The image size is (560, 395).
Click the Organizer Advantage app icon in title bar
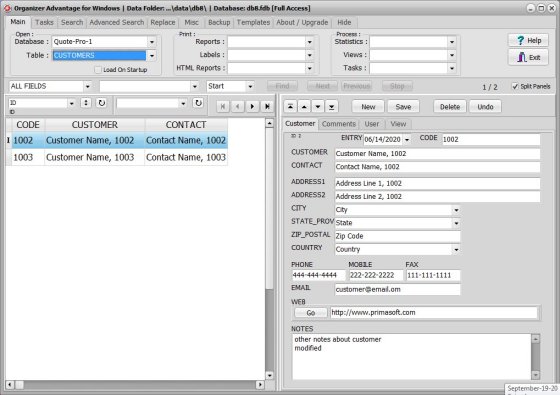(7, 8)
